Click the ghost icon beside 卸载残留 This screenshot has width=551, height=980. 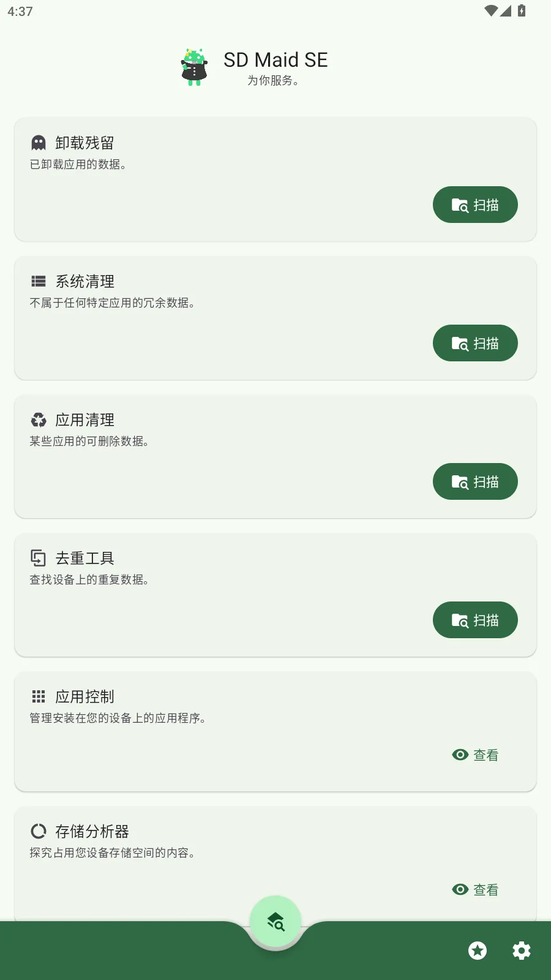[39, 143]
